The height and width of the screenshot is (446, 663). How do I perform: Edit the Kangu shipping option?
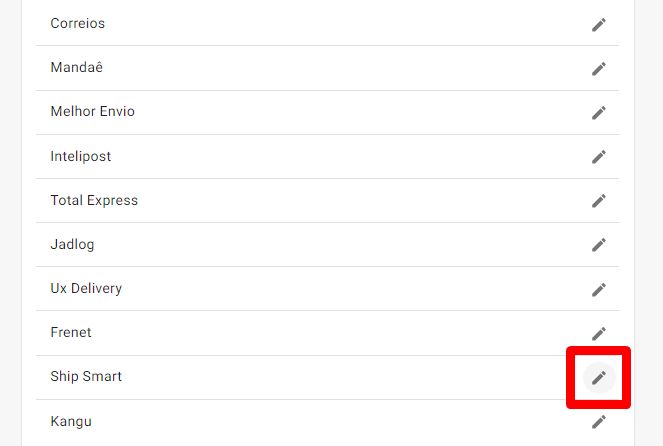pos(598,421)
